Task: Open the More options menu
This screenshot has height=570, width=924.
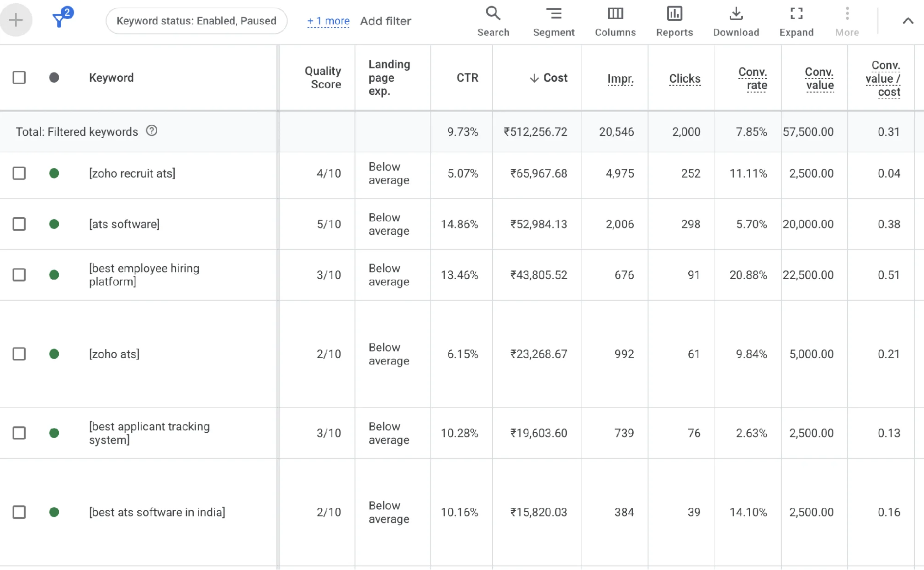Action: tap(847, 21)
